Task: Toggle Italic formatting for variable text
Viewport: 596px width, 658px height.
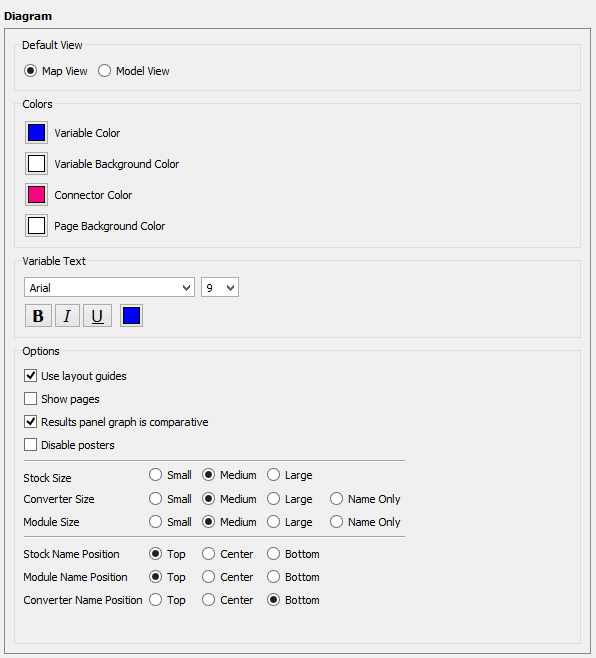Action: (x=67, y=316)
